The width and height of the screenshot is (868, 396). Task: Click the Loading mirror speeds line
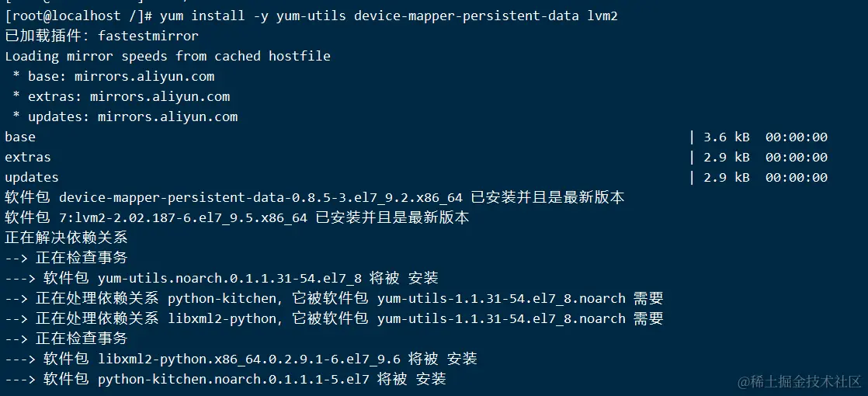click(x=168, y=56)
